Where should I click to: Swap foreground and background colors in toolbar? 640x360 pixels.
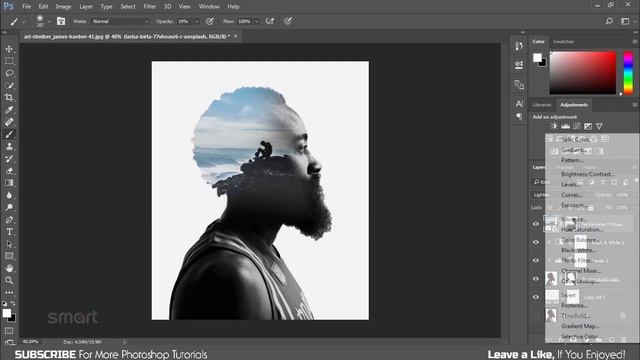(x=13, y=304)
